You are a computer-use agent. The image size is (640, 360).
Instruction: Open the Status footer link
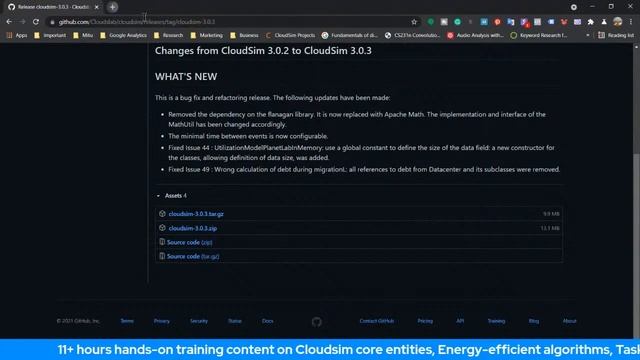[235, 321]
